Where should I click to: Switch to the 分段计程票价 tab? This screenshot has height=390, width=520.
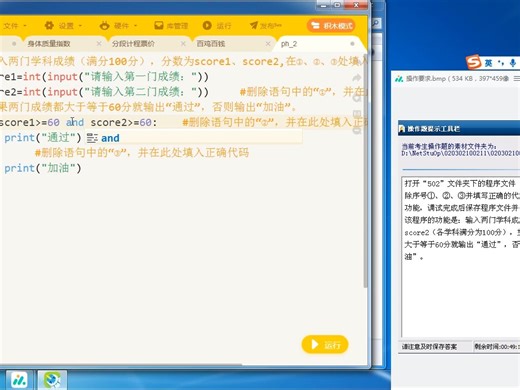coord(133,44)
